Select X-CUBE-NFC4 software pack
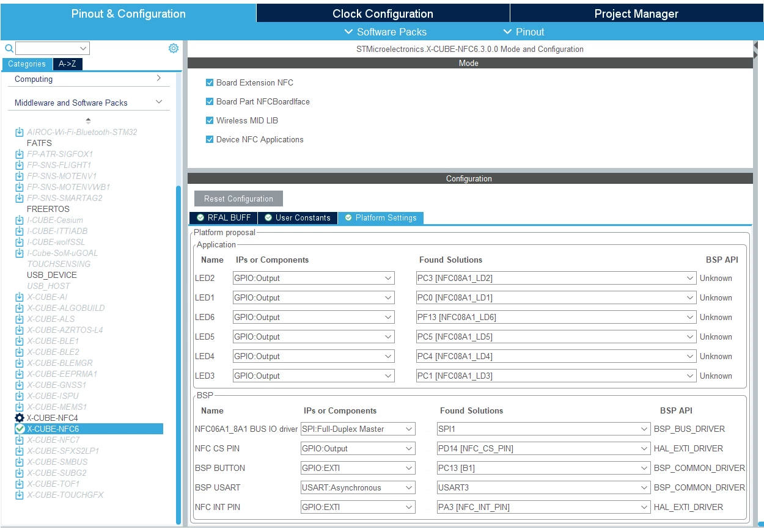Viewport: 764px width, 532px height. (x=53, y=418)
